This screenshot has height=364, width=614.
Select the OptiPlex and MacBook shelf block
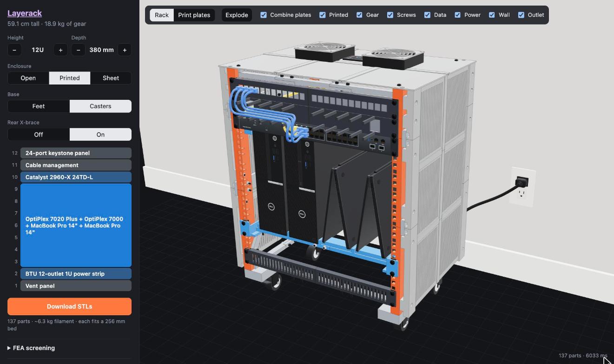click(x=76, y=225)
